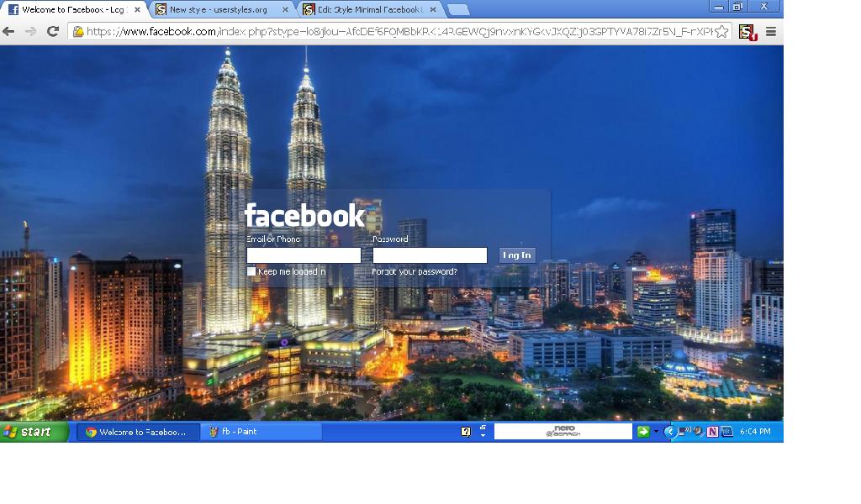Click the Facebook logo
861x504 pixels.
(304, 215)
